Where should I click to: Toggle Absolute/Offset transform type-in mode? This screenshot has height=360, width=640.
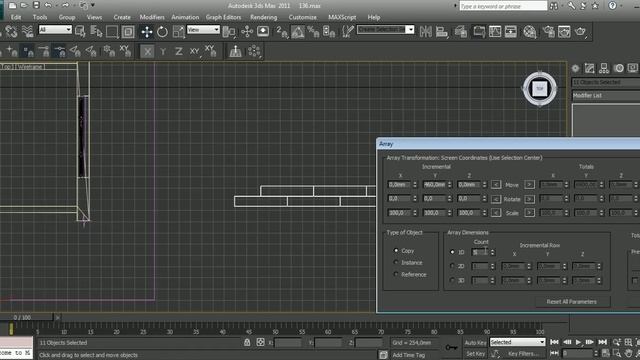[x=260, y=342]
